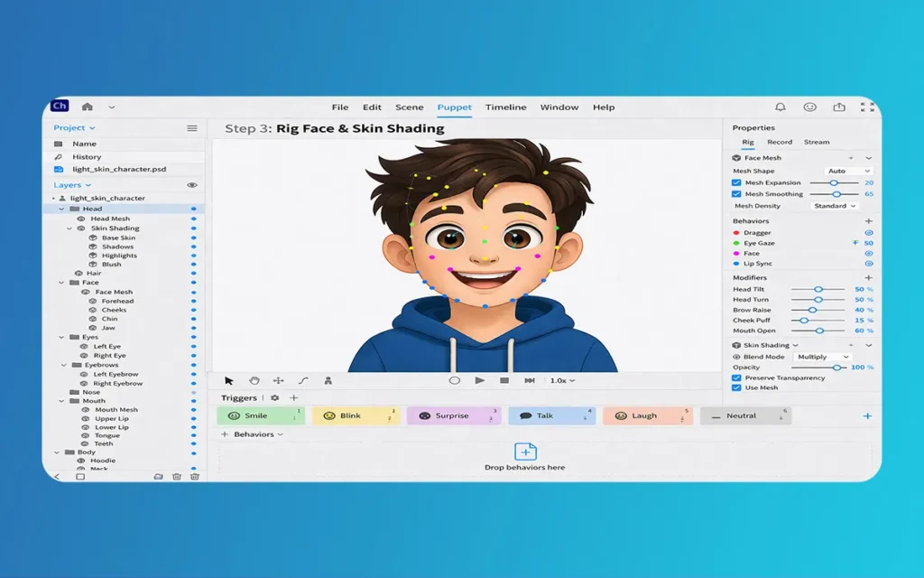This screenshot has width=924, height=578.
Task: Select the Hand pan tool
Action: [x=254, y=381]
